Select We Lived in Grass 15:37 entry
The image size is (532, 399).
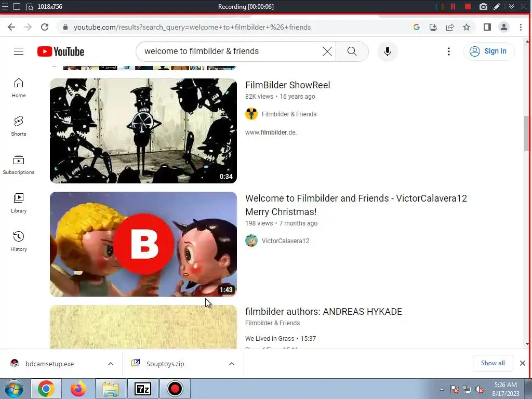pos(281,339)
